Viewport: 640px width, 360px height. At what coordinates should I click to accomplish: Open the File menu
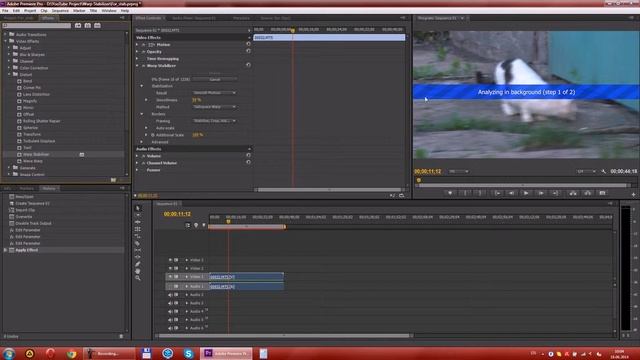coord(5,11)
